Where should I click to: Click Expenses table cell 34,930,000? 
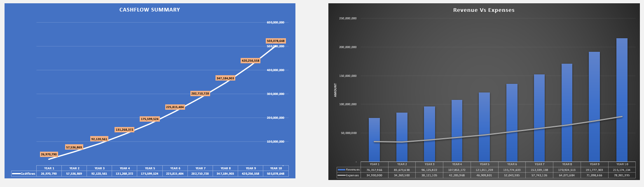(374, 175)
